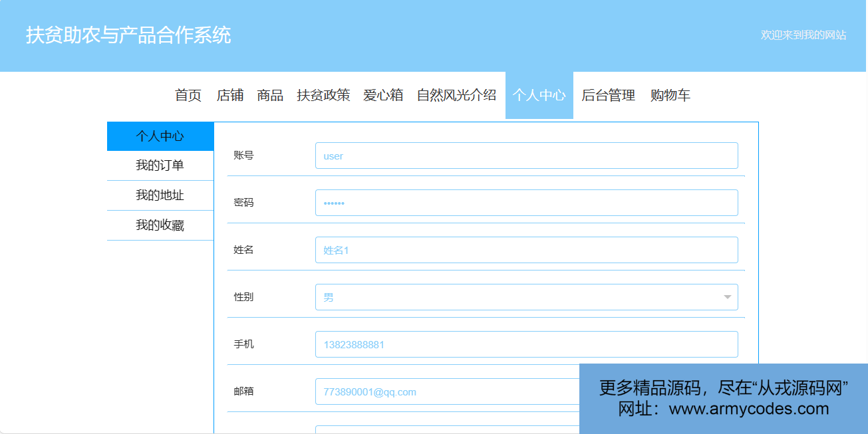The height and width of the screenshot is (434, 868).
Task: Open the 商品 products menu item
Action: (270, 95)
